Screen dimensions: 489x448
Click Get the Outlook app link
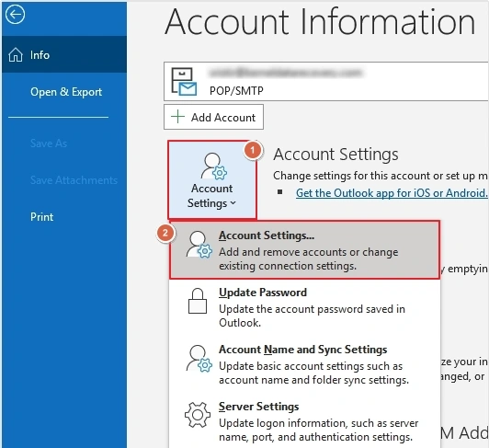tap(392, 193)
